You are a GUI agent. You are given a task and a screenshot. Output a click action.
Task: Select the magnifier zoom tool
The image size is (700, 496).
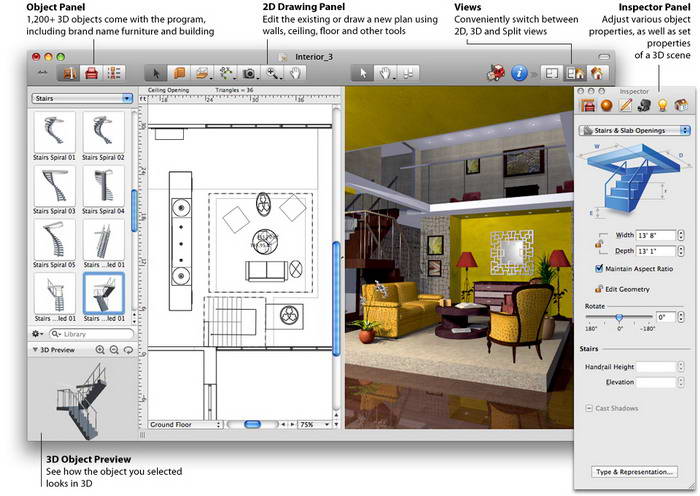pyautogui.click(x=272, y=73)
